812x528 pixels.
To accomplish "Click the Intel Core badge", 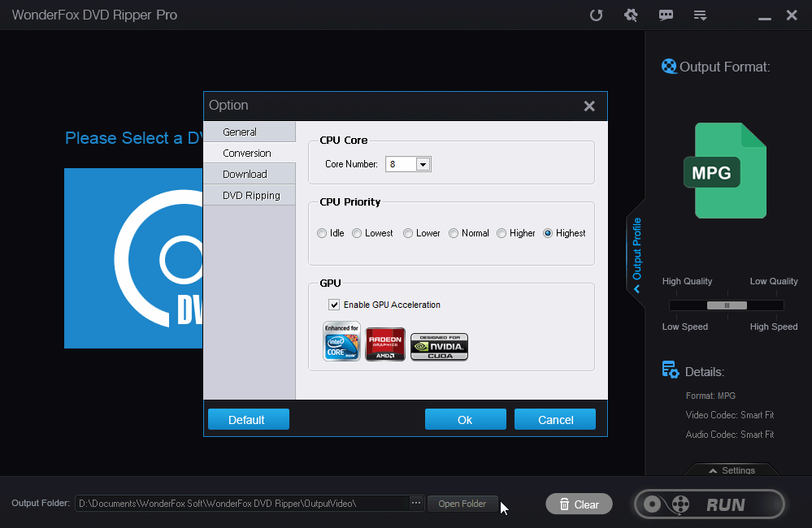I will [341, 342].
